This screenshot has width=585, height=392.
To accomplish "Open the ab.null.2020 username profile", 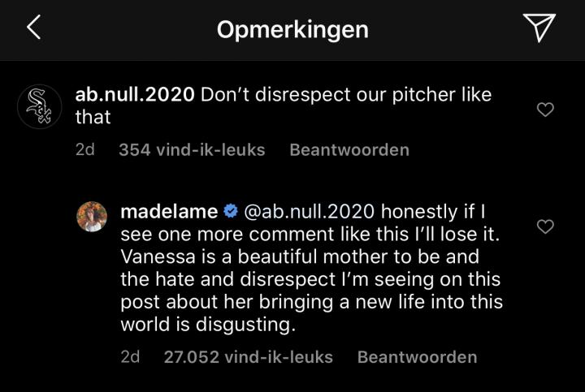I will coord(134,94).
